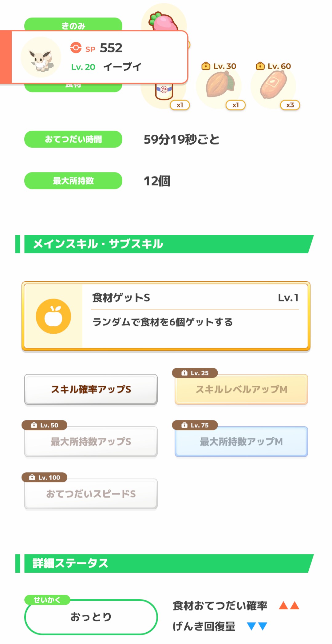Image resolution: width=332 pixels, height=644 pixels.
Task: Tap the 詳細ステータス section header
Action: pos(166,563)
